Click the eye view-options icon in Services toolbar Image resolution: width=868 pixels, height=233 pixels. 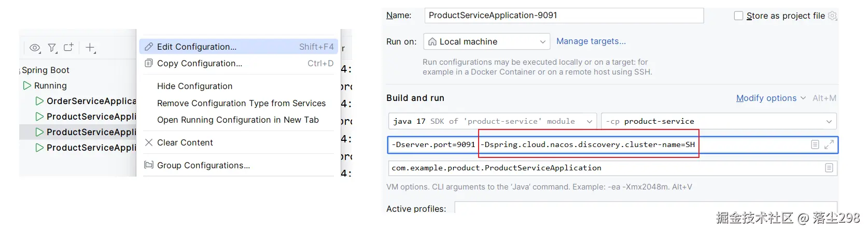click(x=35, y=48)
